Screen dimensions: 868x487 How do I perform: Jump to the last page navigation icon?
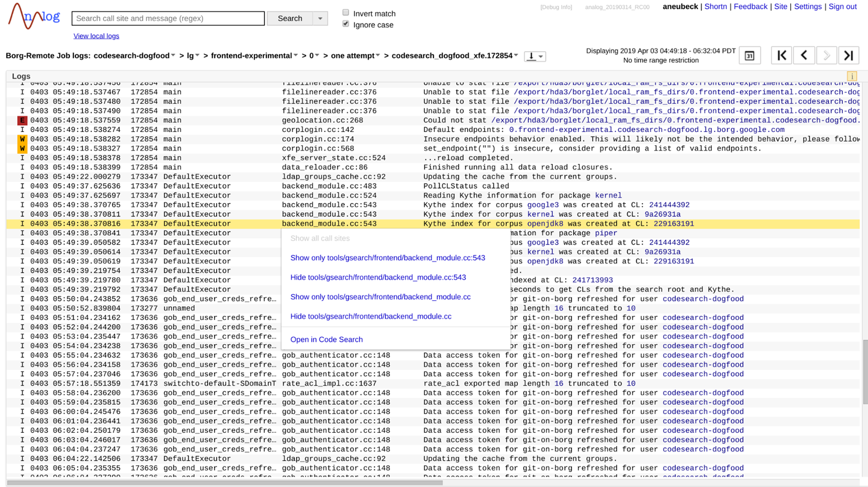pos(848,55)
